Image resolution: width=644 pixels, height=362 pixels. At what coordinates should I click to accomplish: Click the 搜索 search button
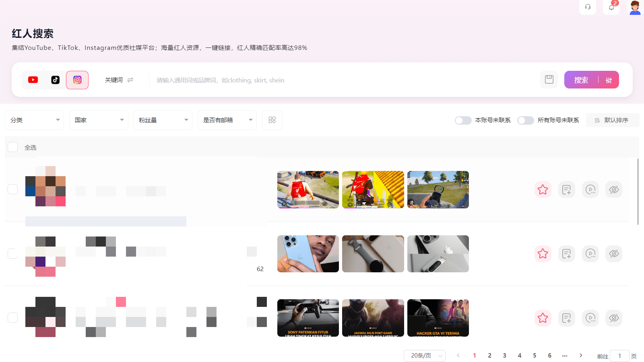point(581,80)
